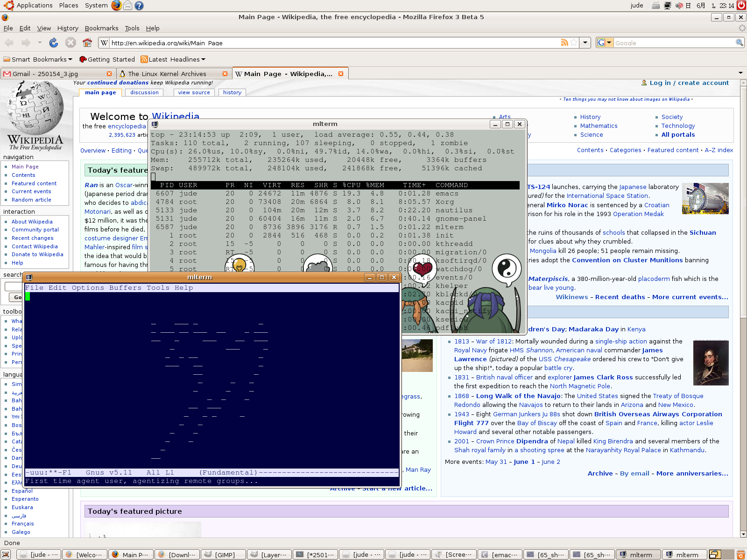
Task: Click the red power/quit icon in top panel
Action: click(x=741, y=6)
